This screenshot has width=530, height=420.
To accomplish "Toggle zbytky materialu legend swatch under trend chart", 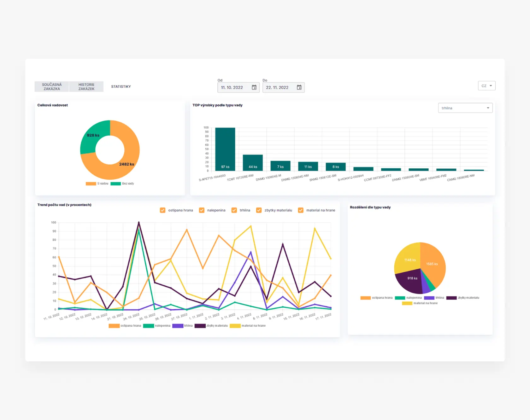I will [x=200, y=326].
